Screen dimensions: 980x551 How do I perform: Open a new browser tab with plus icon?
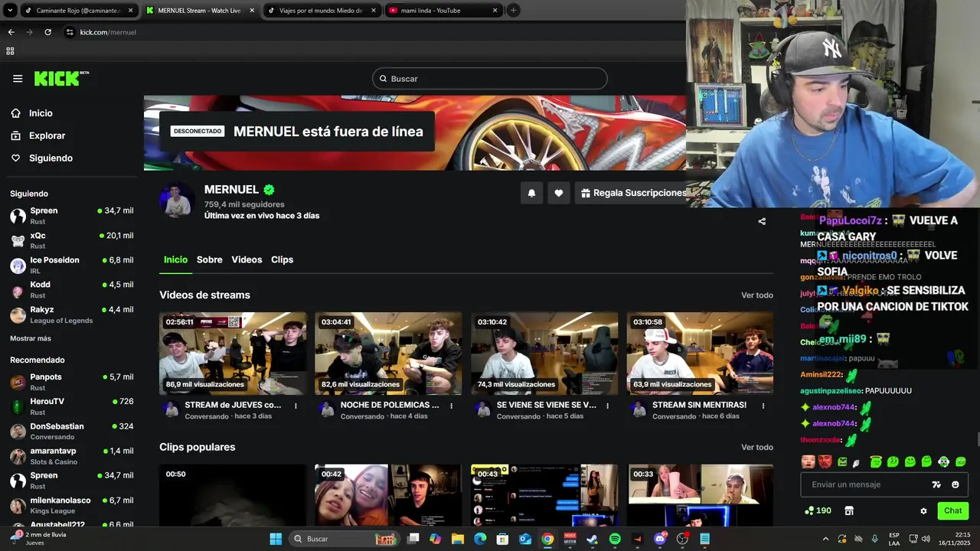tap(513, 11)
